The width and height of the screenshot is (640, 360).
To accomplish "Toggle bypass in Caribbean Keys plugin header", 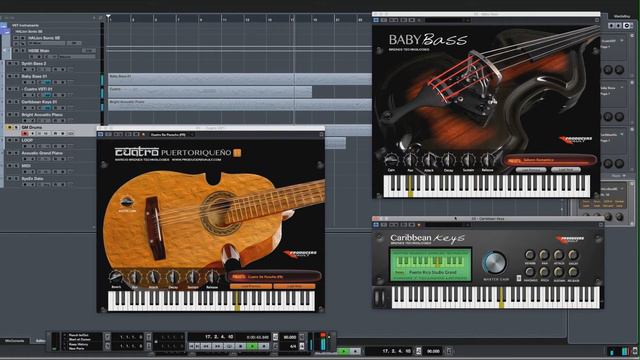I will point(376,224).
